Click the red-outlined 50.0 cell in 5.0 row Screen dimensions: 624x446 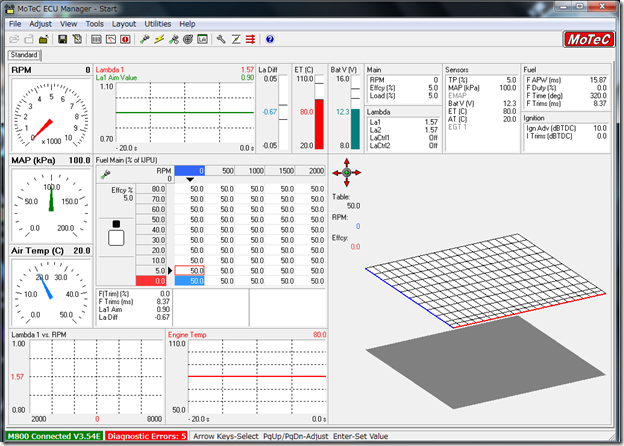[189, 271]
